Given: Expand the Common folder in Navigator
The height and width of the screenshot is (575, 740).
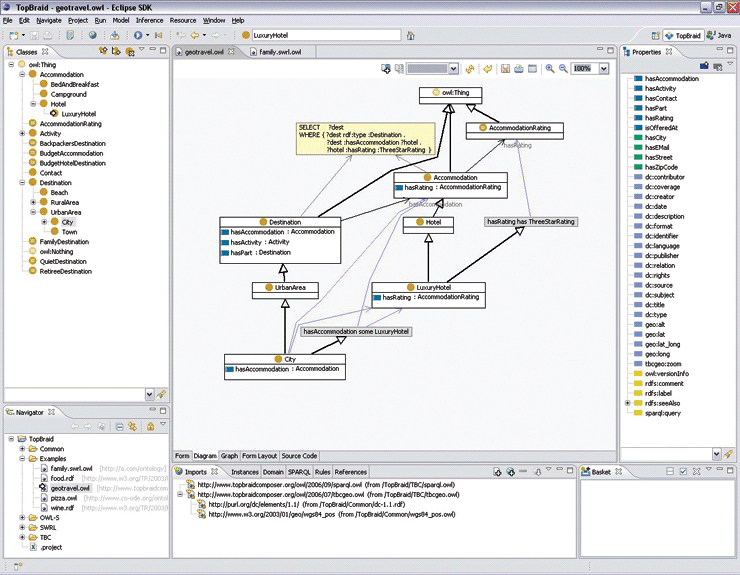Looking at the screenshot, I should [22, 448].
